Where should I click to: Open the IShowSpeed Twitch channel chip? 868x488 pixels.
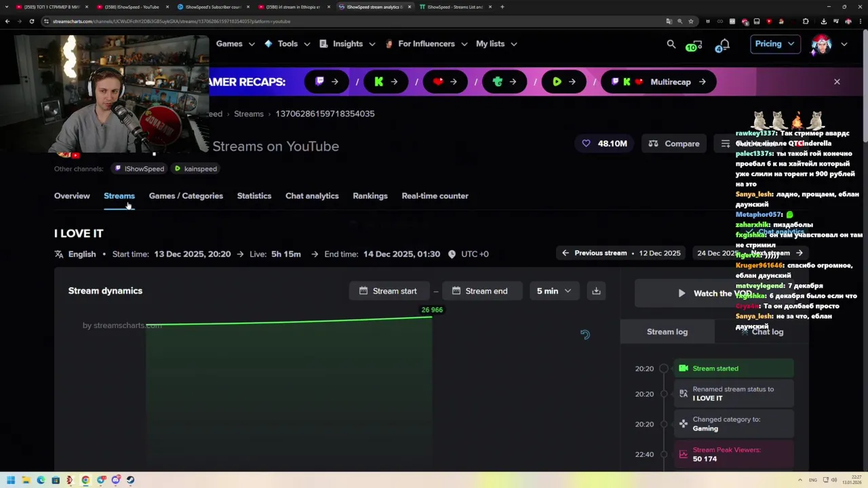point(140,169)
